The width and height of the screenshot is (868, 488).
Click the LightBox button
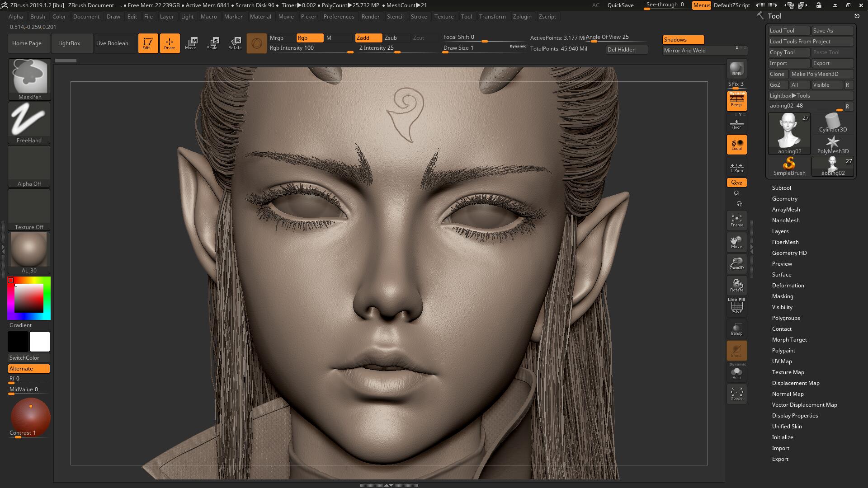69,43
